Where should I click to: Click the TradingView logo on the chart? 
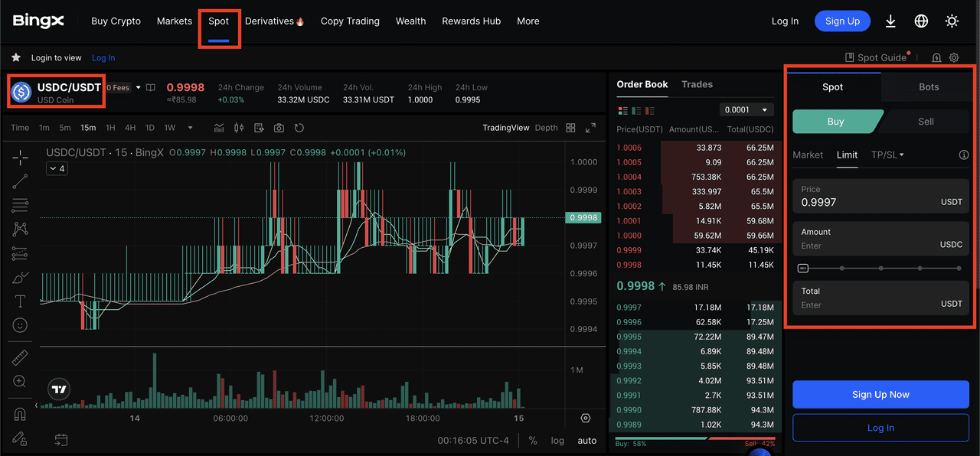click(x=59, y=389)
